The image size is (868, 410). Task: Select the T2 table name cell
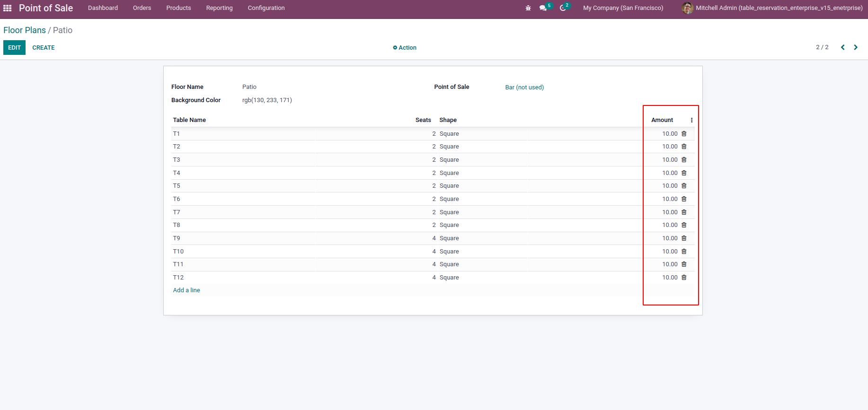pos(244,147)
